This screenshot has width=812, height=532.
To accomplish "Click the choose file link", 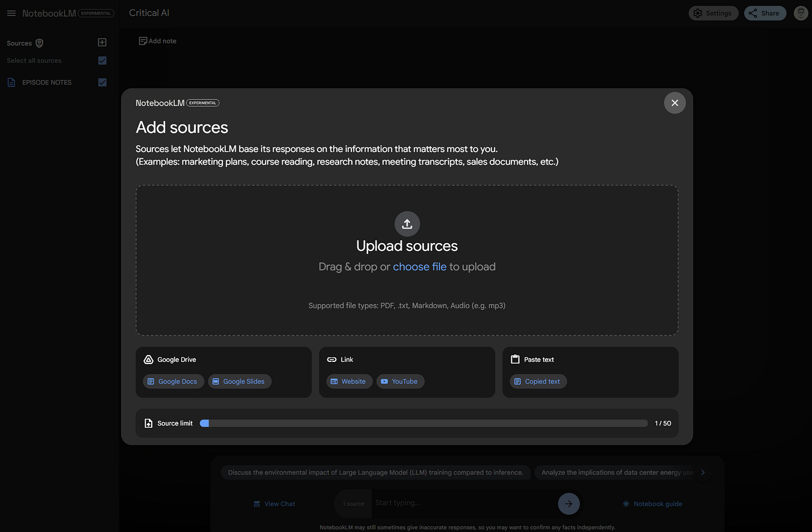I will pyautogui.click(x=419, y=267).
